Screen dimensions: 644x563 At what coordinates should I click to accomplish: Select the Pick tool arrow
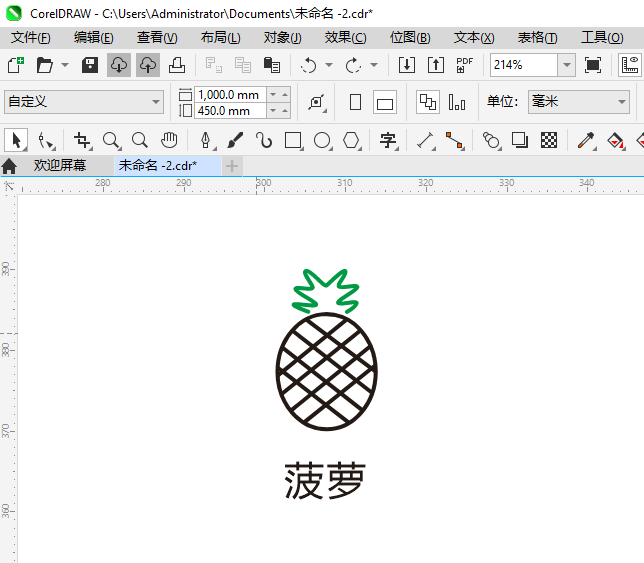(x=16, y=140)
